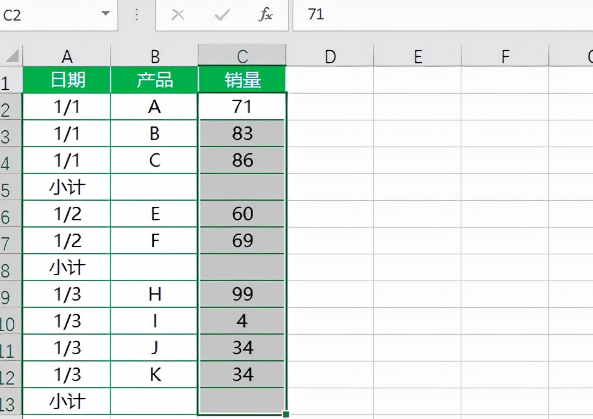Click 小计 cell in row 8
The width and height of the screenshot is (593, 419).
click(67, 267)
